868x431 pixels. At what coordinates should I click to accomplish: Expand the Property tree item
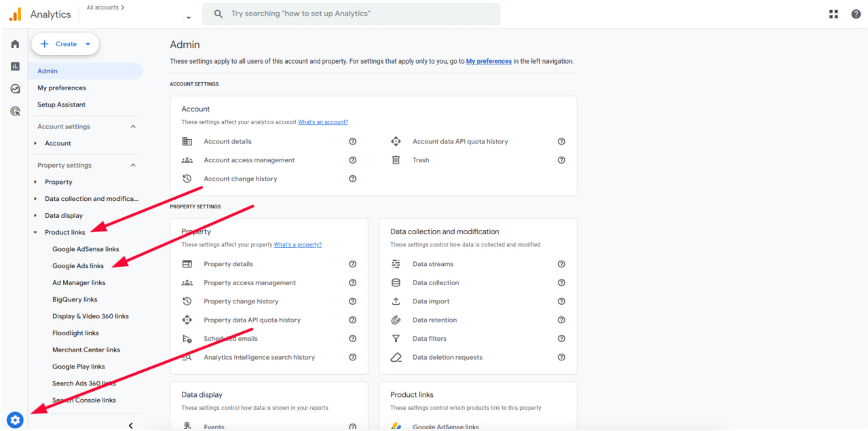[35, 182]
